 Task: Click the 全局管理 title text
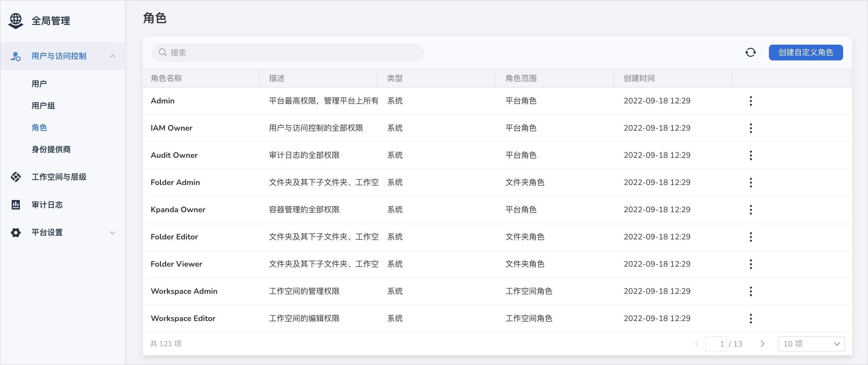(51, 21)
